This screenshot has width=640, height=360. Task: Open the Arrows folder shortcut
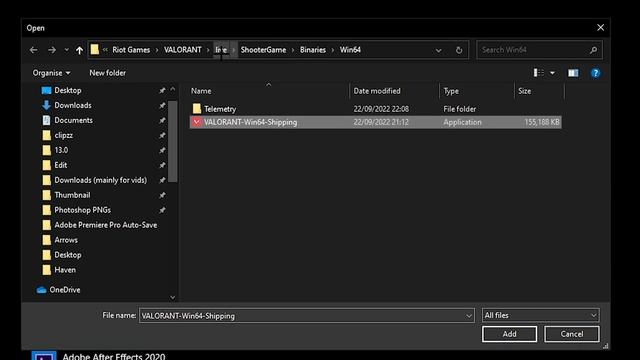point(66,240)
